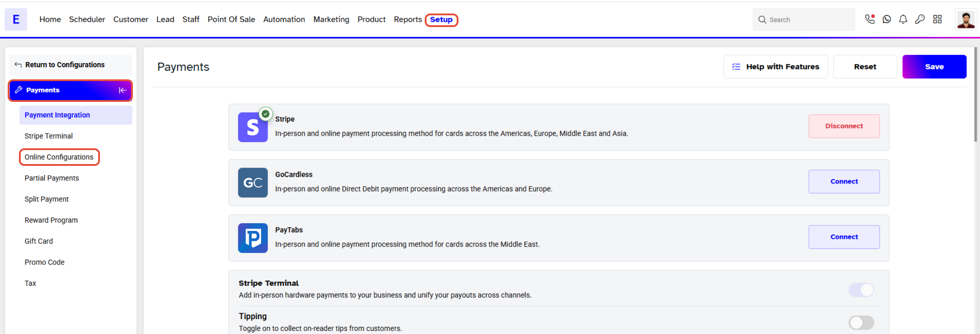Image resolution: width=980 pixels, height=334 pixels.
Task: Open the Setup menu
Action: coord(441,20)
